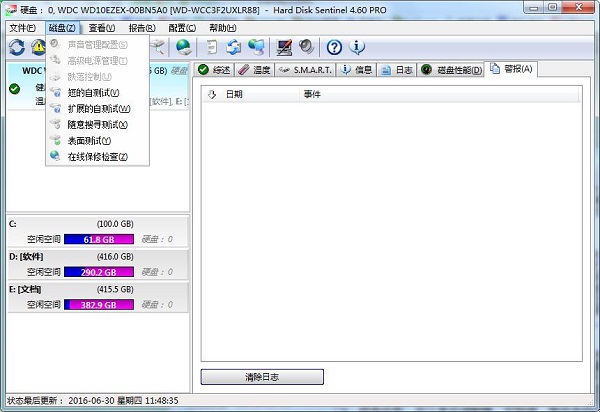Click the speaker sound toolbar icon
The image size is (600, 412).
307,47
